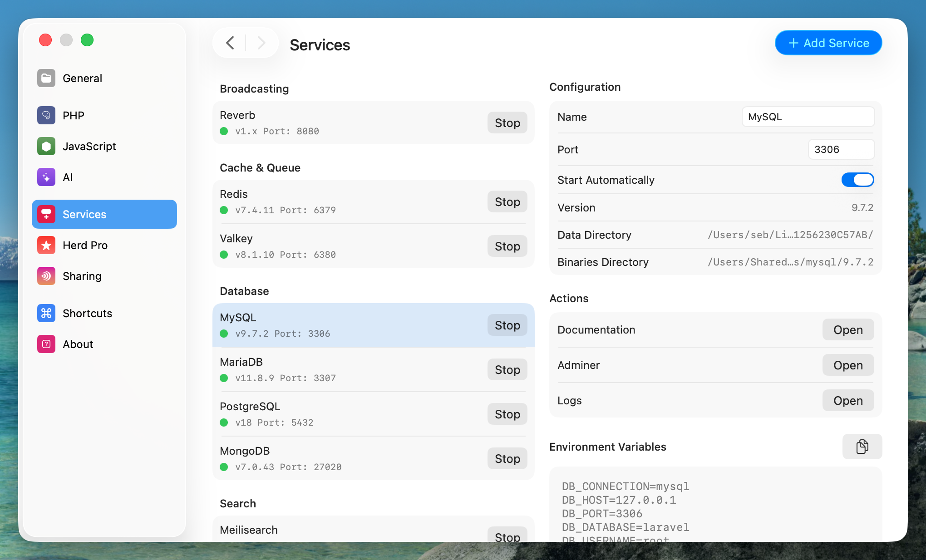Select the PostgreSQL service row
Viewport: 926px width, 560px height.
pyautogui.click(x=373, y=414)
